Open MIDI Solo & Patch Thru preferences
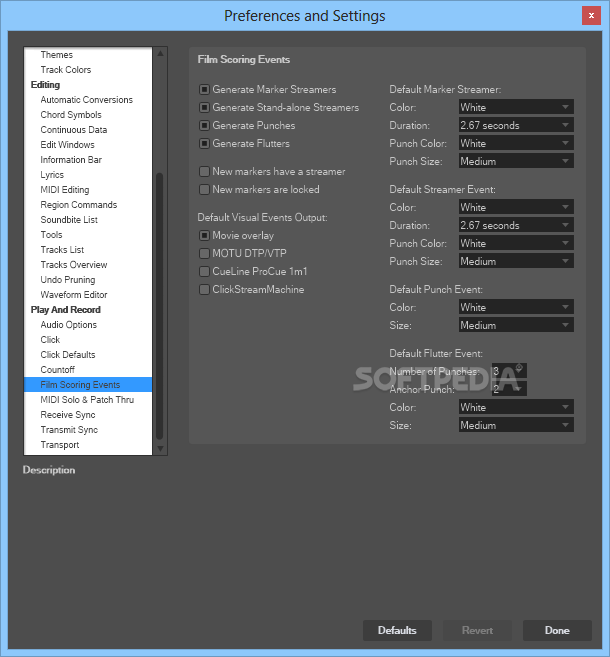This screenshot has height=657, width=610. click(87, 400)
